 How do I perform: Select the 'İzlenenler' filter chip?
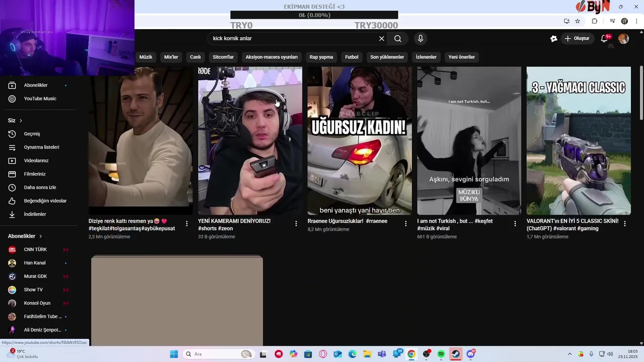[426, 57]
